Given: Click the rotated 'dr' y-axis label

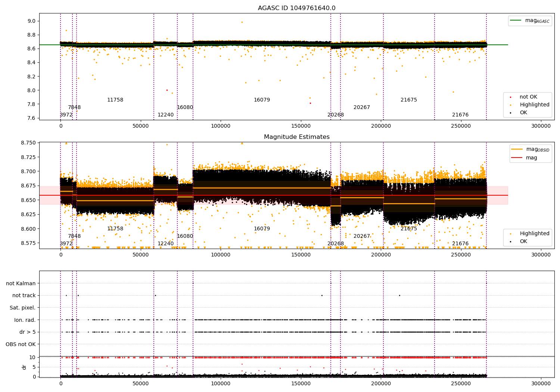Looking at the screenshot, I should [24, 367].
